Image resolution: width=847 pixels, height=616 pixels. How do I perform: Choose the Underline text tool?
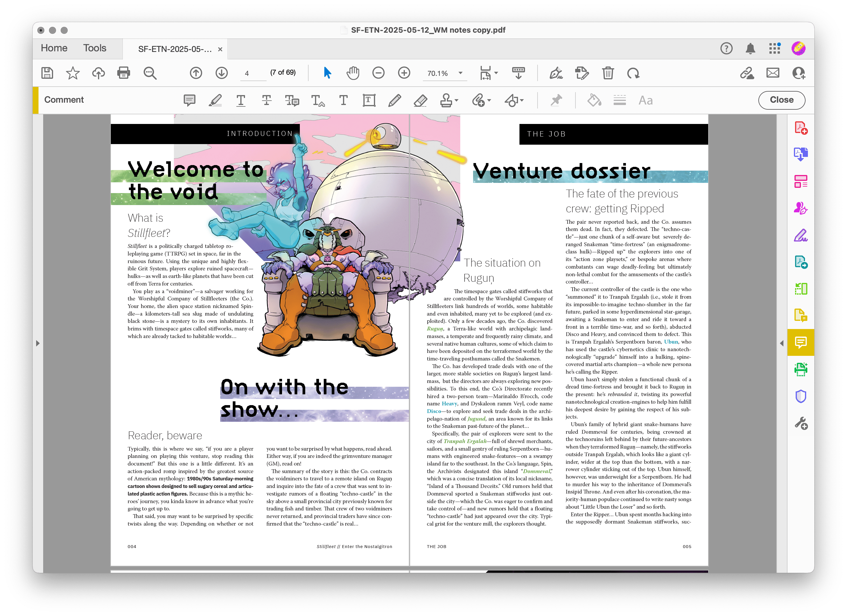click(x=241, y=100)
